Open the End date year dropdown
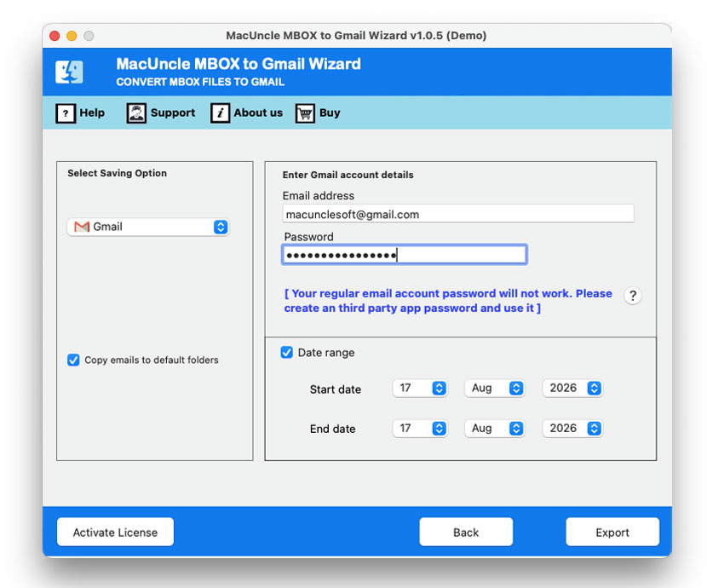The image size is (707, 588). coord(572,429)
